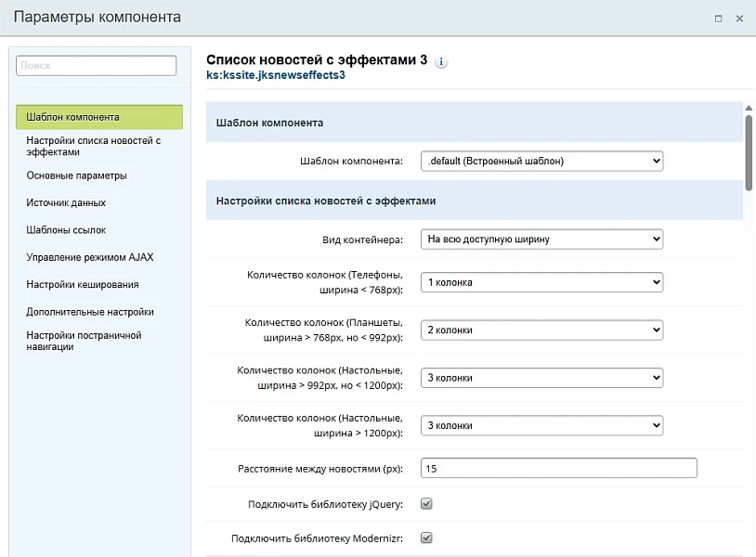The height and width of the screenshot is (557, 756).
Task: Toggle the Подключить библиотеку jQuery checkbox
Action: (426, 504)
